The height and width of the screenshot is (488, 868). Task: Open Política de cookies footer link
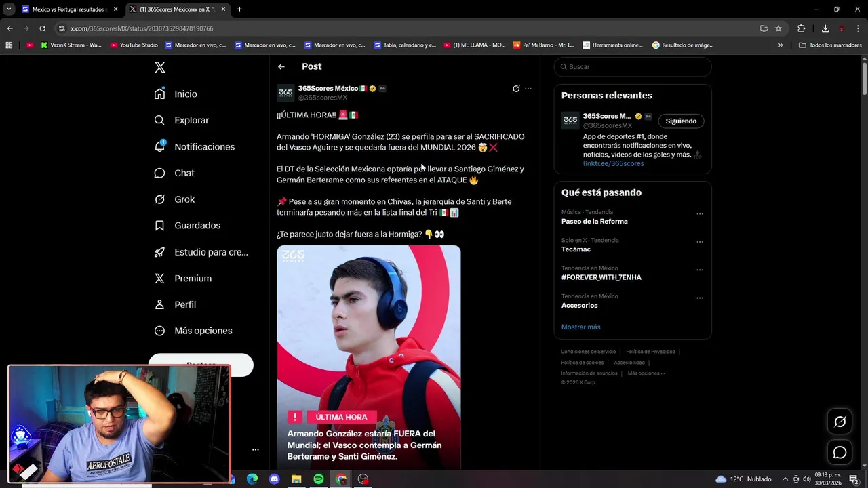(x=583, y=363)
